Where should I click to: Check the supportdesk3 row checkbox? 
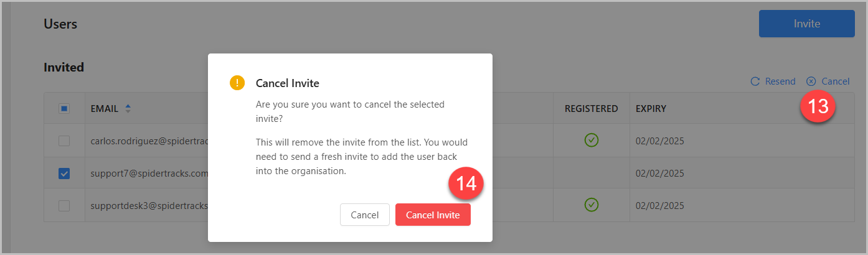tap(64, 205)
